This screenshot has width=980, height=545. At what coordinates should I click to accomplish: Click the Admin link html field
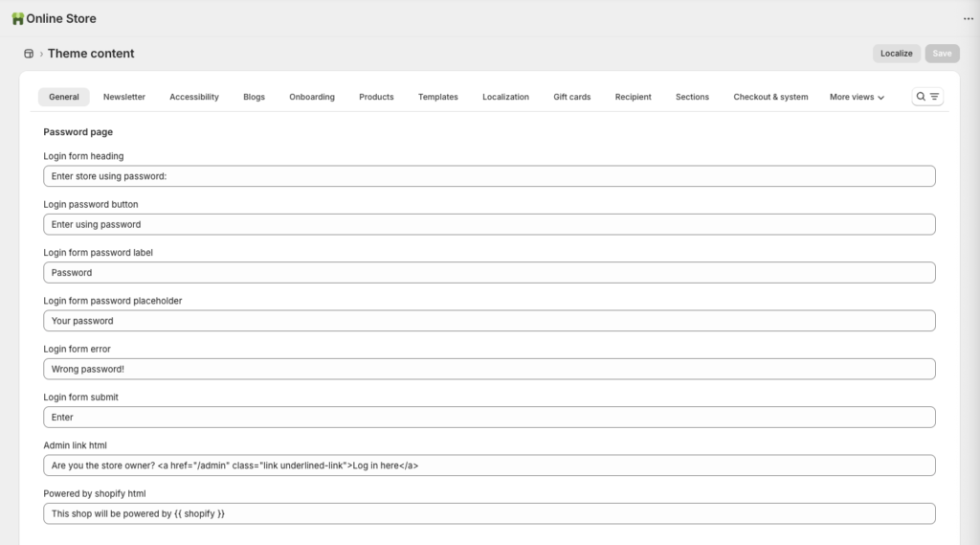[489, 466]
